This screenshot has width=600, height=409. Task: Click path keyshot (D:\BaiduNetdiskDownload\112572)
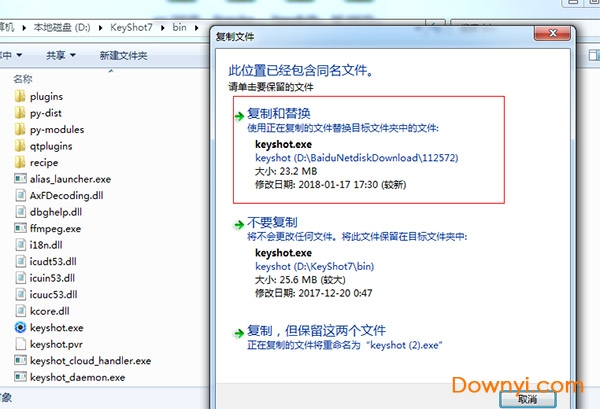pos(357,158)
